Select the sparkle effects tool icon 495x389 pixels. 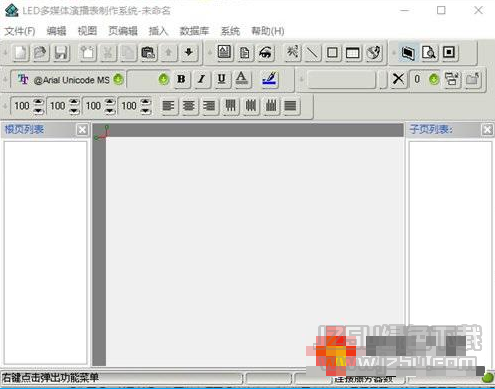pyautogui.click(x=292, y=52)
